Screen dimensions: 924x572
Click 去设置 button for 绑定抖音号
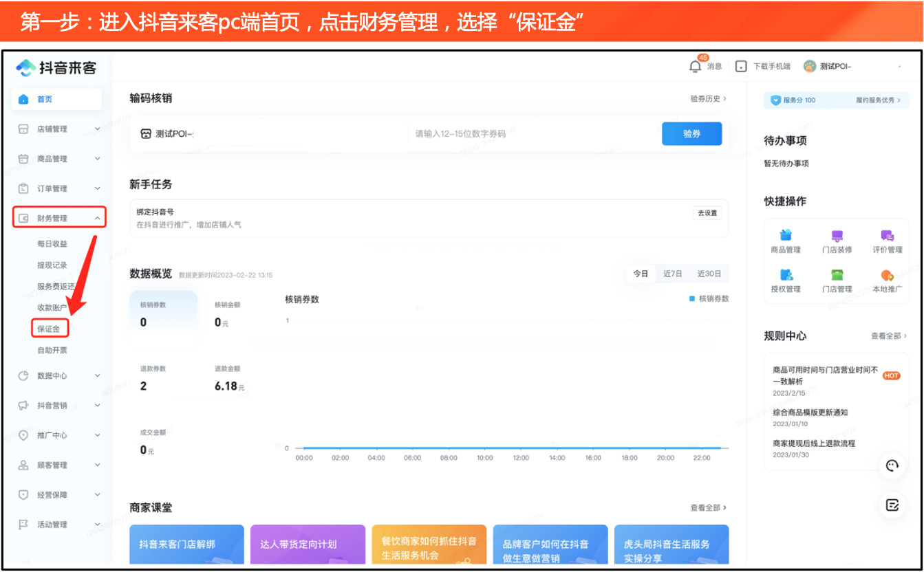(707, 213)
